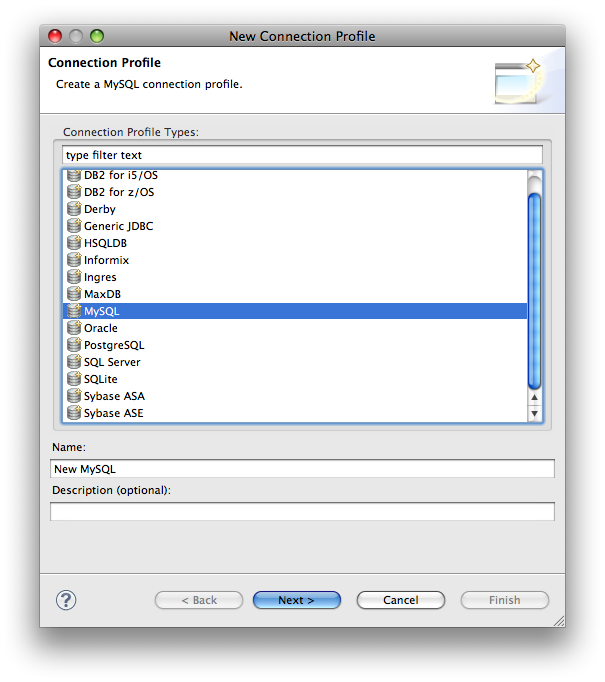Click the Next > button
The height and width of the screenshot is (682, 605).
click(x=297, y=600)
